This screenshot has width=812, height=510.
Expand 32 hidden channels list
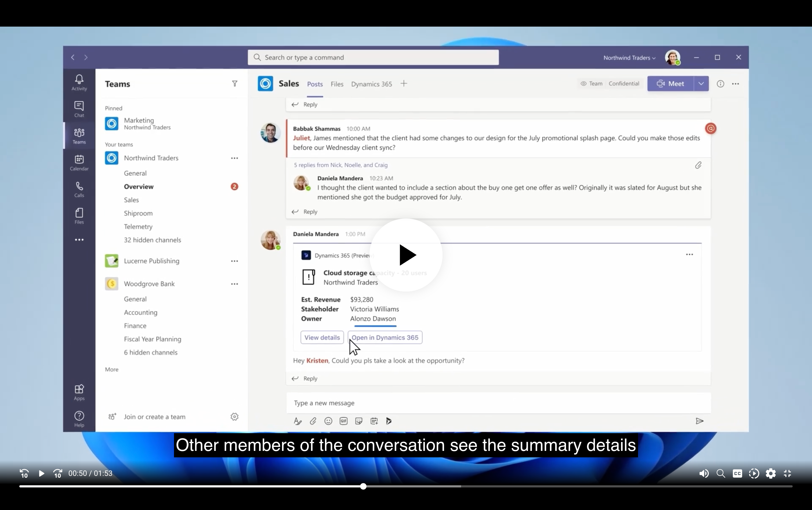pyautogui.click(x=152, y=240)
